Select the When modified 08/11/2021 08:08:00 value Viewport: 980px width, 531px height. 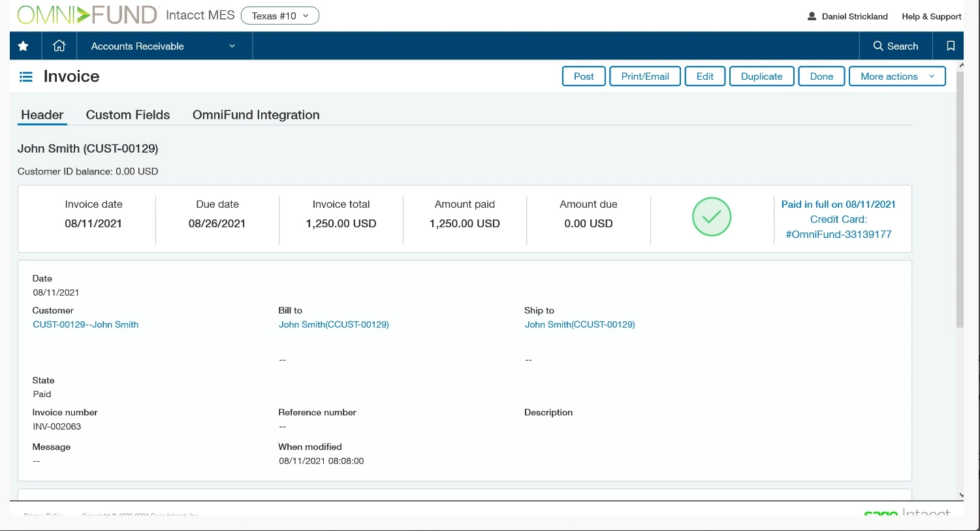[x=321, y=461]
